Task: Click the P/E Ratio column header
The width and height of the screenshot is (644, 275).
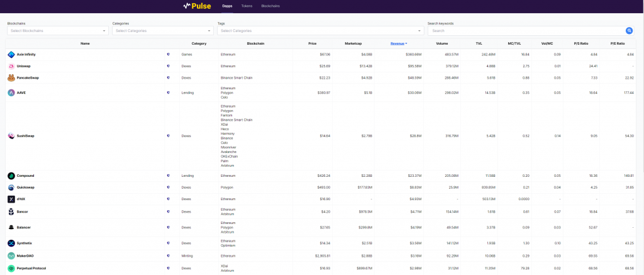Action: (x=617, y=43)
